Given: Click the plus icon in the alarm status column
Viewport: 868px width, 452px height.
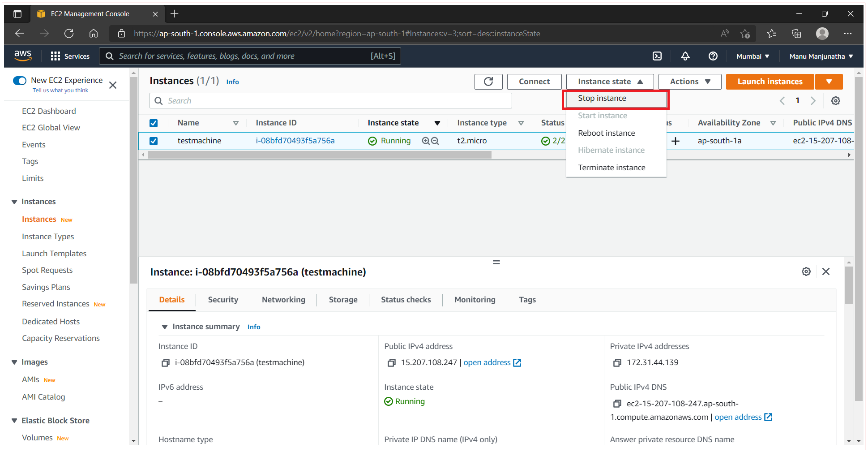Looking at the screenshot, I should [676, 141].
